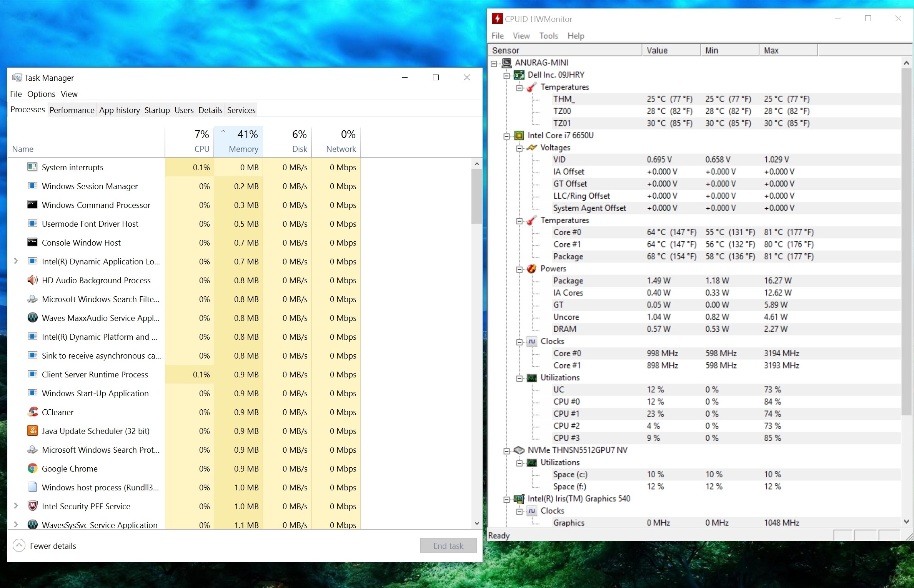Sort processes by the Memory column
The width and height of the screenshot is (914, 588).
(238, 141)
